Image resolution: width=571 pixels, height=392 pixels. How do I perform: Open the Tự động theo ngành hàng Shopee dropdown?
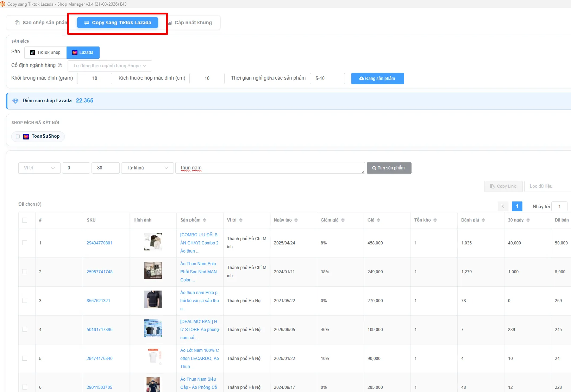[x=110, y=66]
